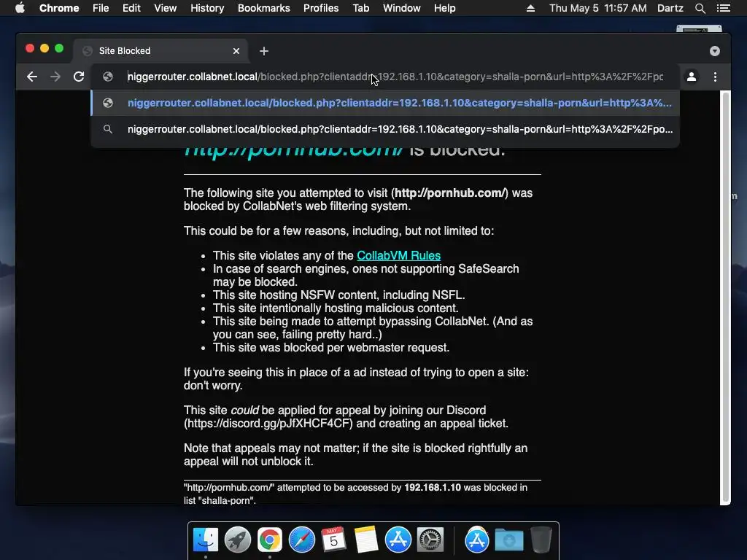Image resolution: width=747 pixels, height=560 pixels.
Task: Open a new tab with plus button
Action: coord(264,51)
